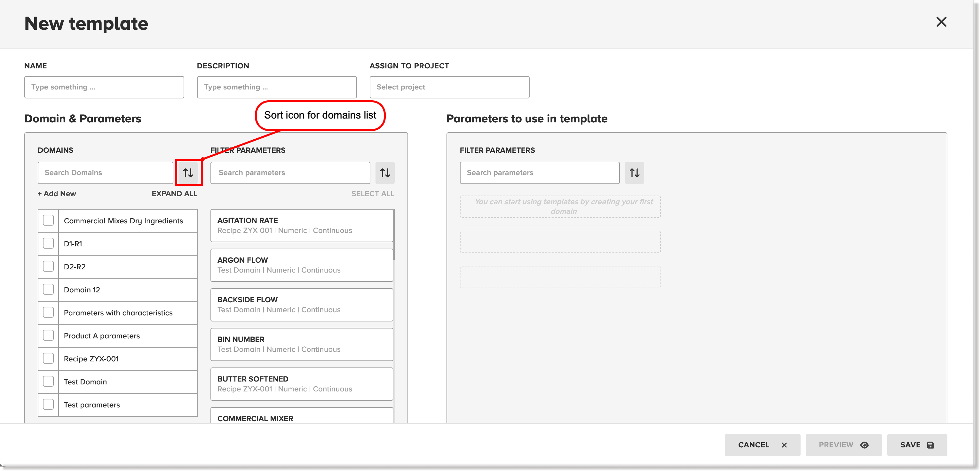Image resolution: width=980 pixels, height=471 pixels.
Task: Click EXPAND ALL to expand all domains
Action: tap(174, 194)
